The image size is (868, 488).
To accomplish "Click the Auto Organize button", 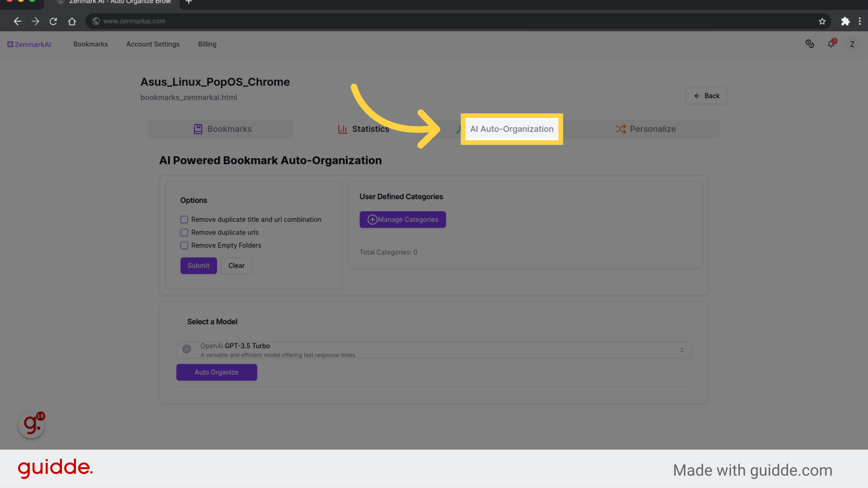I will (216, 372).
